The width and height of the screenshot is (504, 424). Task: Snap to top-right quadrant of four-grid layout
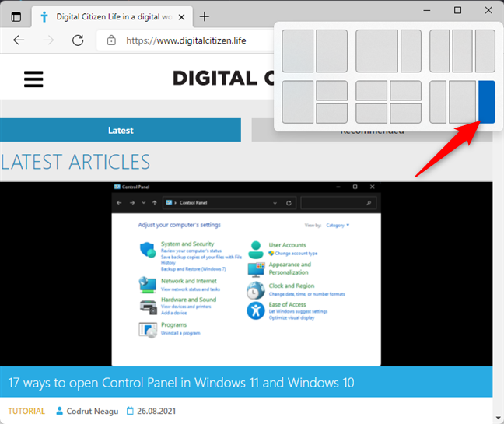point(406,90)
